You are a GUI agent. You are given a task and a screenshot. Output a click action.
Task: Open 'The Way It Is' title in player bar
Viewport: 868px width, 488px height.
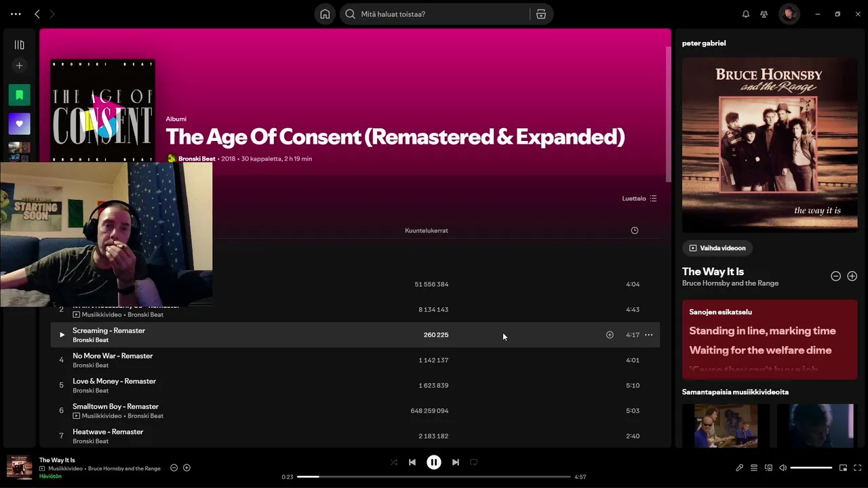[57, 460]
